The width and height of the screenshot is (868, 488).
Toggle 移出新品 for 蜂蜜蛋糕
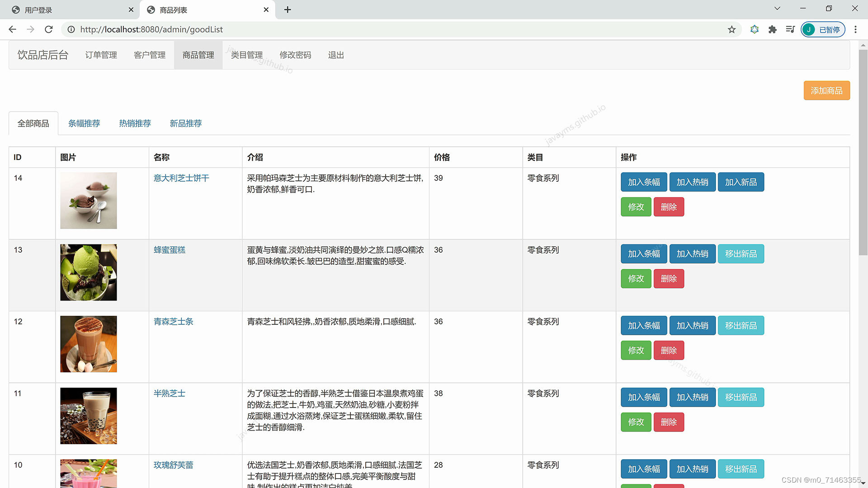[741, 254]
